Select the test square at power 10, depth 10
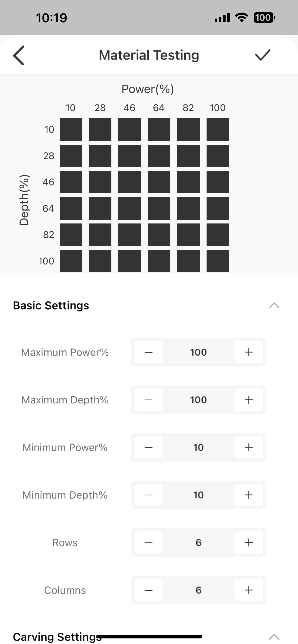 click(x=71, y=130)
